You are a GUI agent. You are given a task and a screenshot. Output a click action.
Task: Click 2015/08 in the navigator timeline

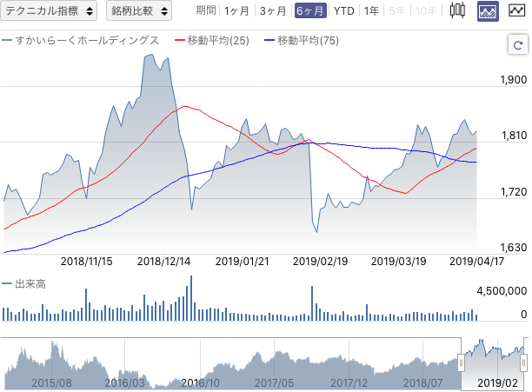point(51,383)
